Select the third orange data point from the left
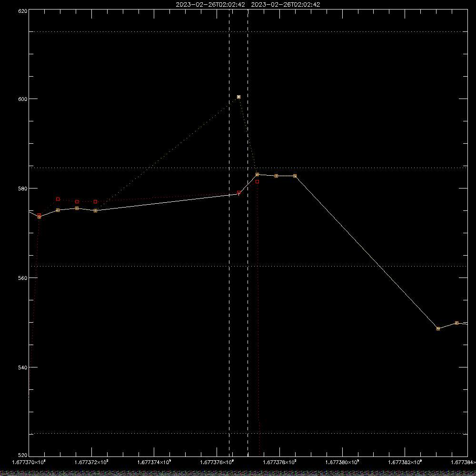This screenshot has width=476, height=476. tap(77, 208)
